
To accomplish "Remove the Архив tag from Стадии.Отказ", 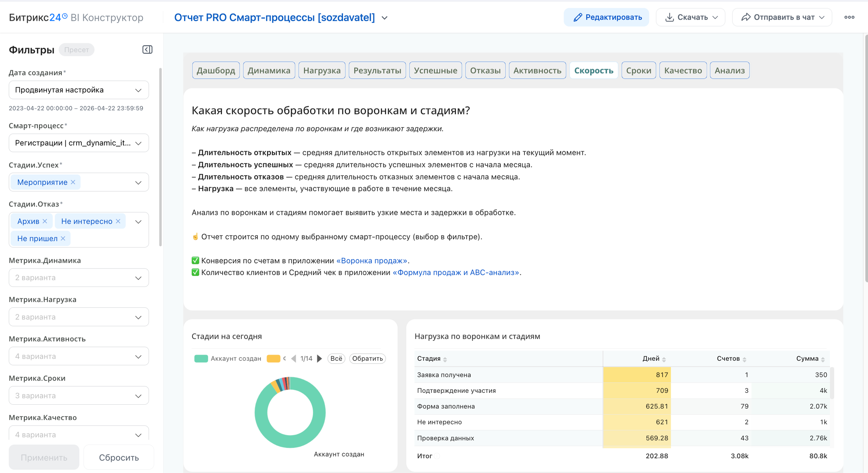I will [x=45, y=221].
